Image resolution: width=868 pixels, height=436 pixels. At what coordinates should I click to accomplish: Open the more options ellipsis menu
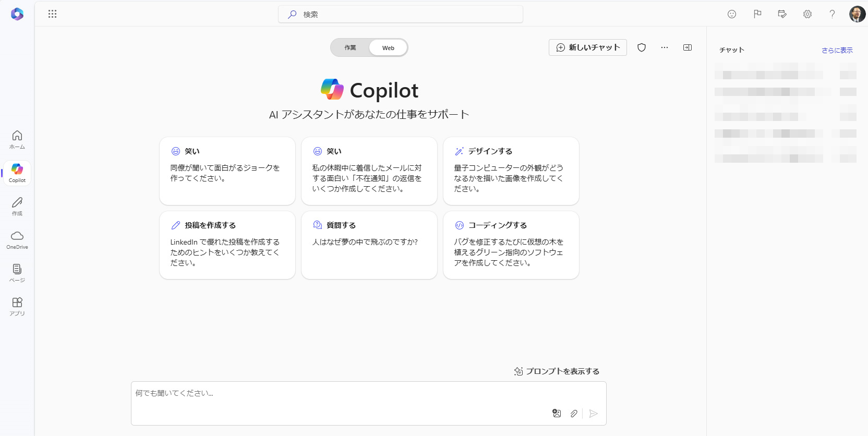[665, 47]
